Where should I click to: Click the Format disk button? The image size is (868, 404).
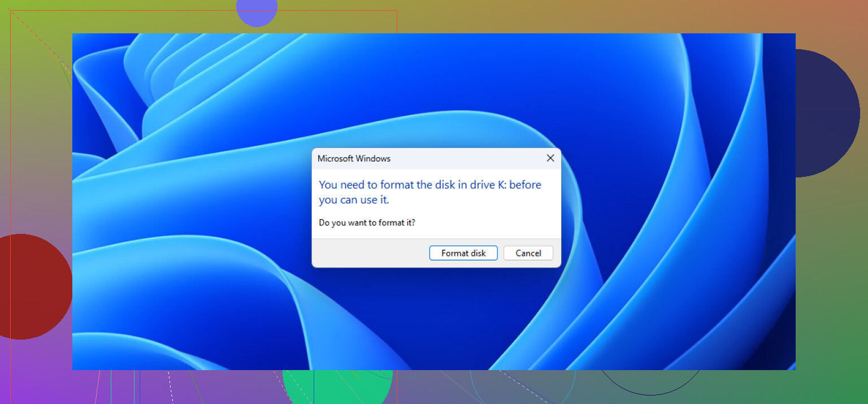(x=463, y=253)
